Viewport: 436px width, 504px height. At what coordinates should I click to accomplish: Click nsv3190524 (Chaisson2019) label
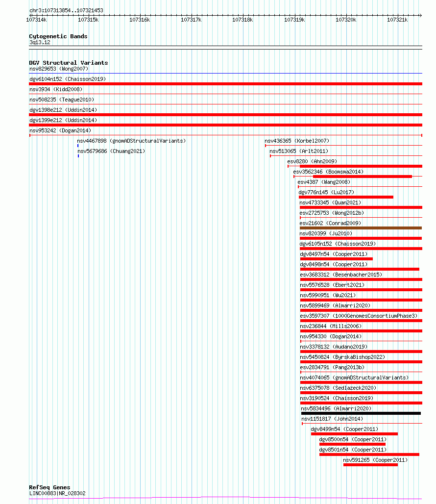pyautogui.click(x=337, y=398)
